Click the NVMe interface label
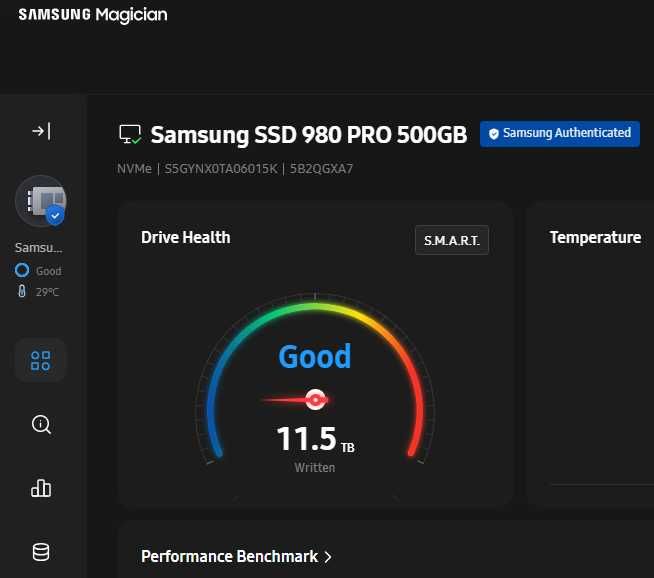Screen dimensions: 654x578 pos(134,168)
